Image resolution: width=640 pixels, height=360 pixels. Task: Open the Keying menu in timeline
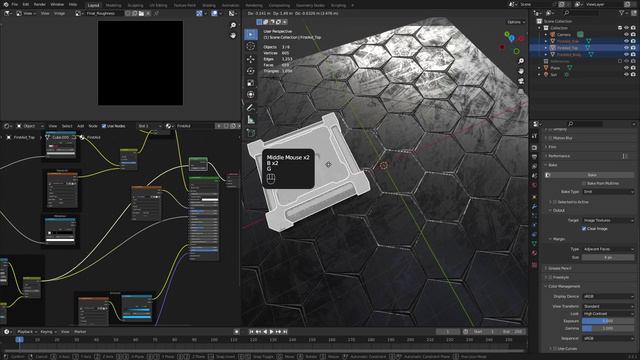48,332
